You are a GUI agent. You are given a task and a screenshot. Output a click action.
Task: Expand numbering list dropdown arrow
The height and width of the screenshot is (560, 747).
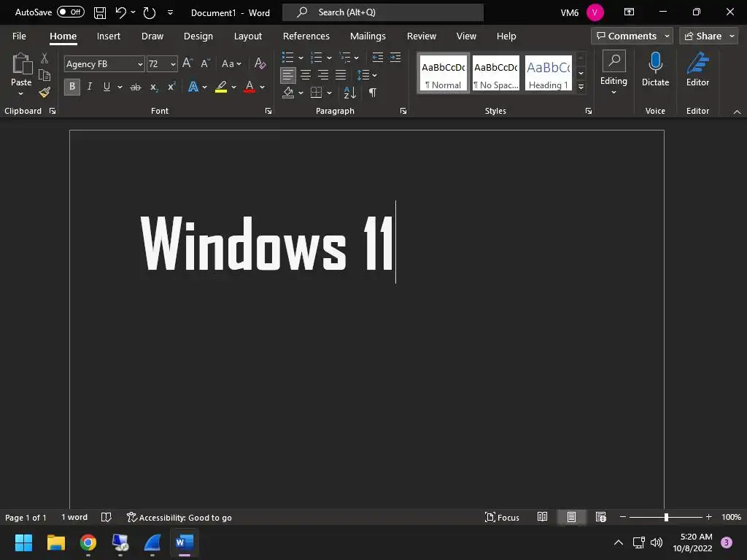click(x=329, y=58)
